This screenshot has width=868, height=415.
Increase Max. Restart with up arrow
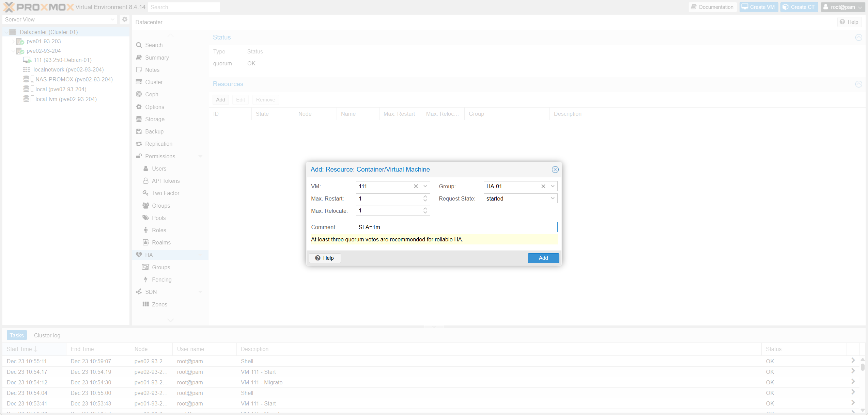click(x=425, y=196)
